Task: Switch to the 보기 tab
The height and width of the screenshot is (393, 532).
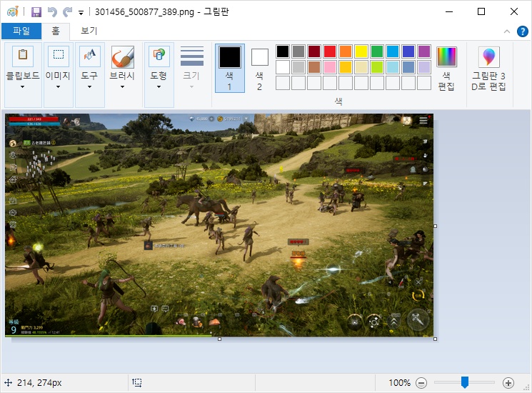Action: coord(89,31)
